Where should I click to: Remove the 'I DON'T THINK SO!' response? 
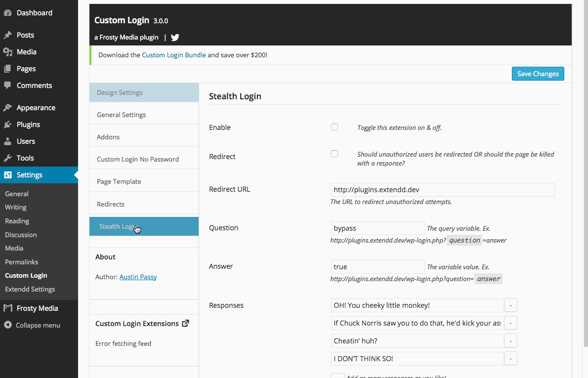click(511, 359)
